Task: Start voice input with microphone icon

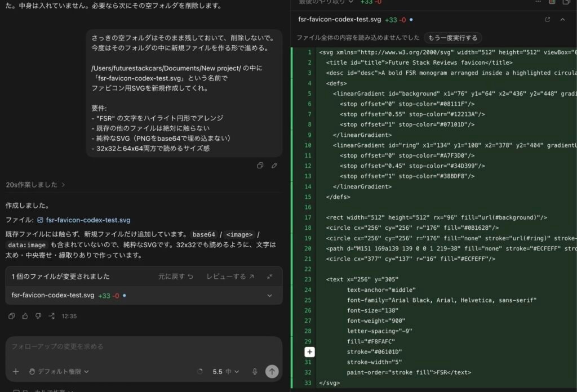Action: pyautogui.click(x=255, y=371)
